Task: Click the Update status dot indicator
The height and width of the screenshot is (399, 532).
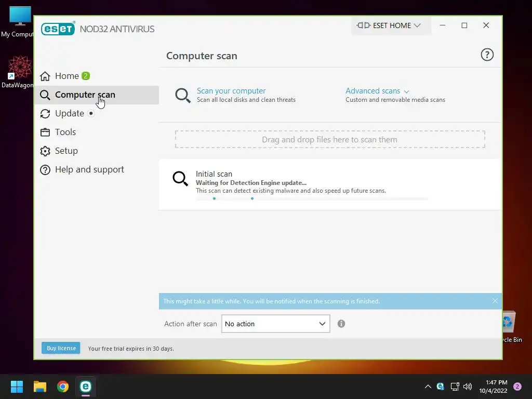Action: coord(91,113)
